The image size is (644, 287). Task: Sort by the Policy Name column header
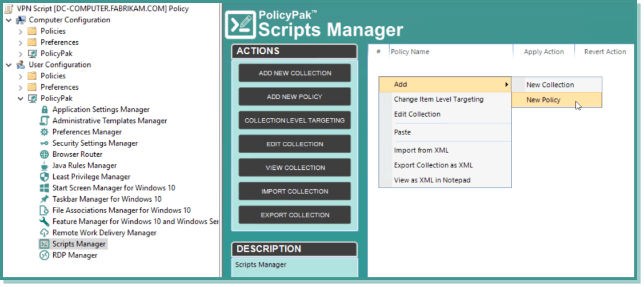(x=451, y=52)
